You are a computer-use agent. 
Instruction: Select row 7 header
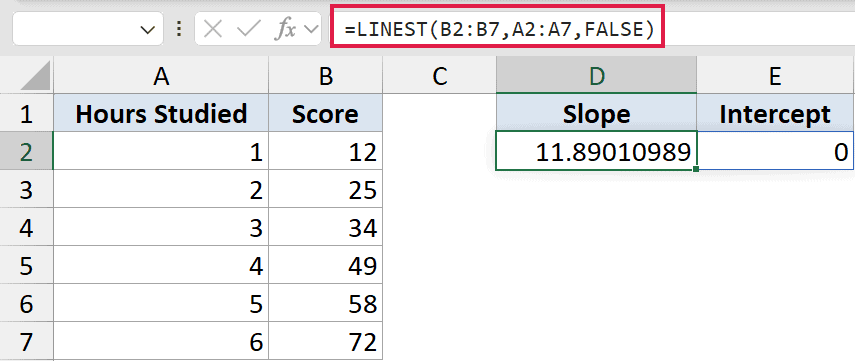point(26,341)
